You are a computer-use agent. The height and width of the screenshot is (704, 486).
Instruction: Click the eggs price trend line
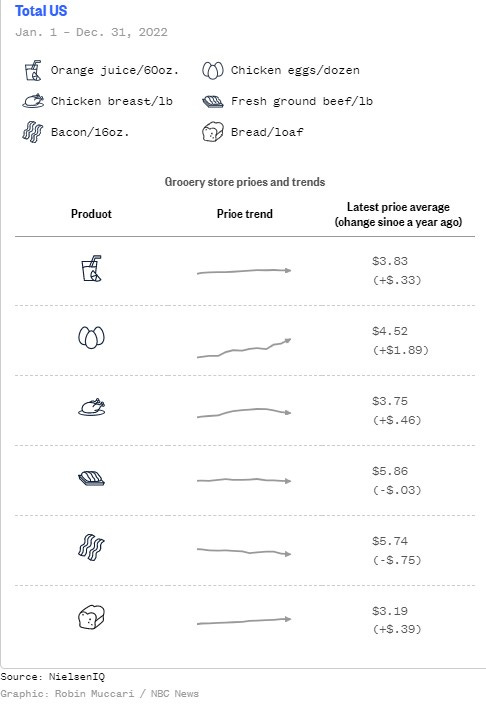(244, 348)
